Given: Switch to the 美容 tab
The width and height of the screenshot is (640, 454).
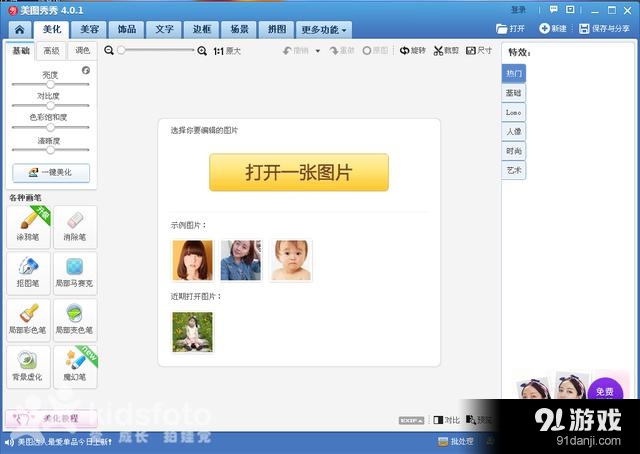Looking at the screenshot, I should point(89,29).
